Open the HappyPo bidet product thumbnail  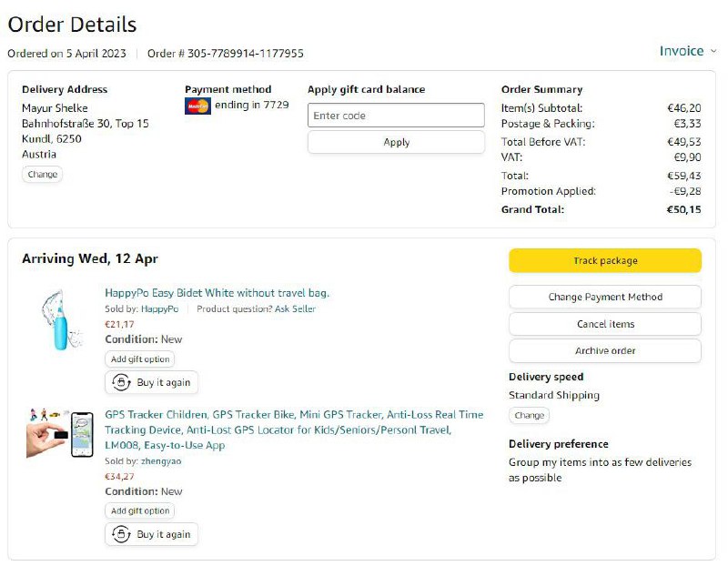tap(56, 319)
